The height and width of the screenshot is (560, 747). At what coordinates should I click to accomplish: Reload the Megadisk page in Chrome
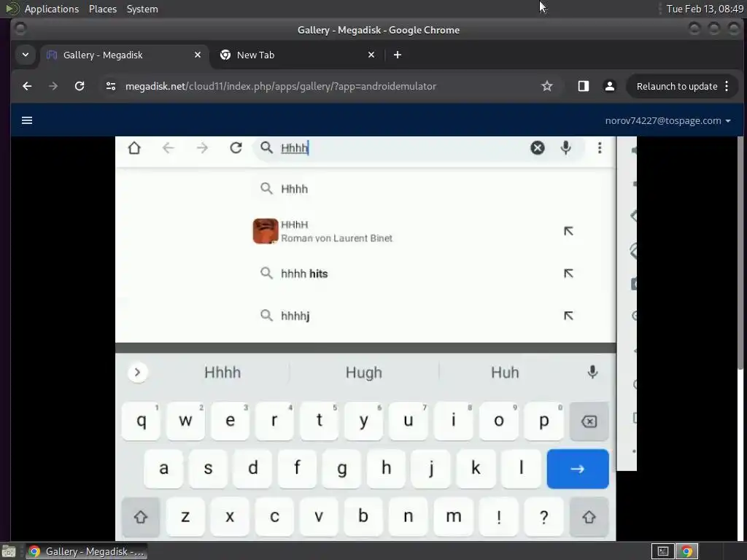[x=80, y=86]
